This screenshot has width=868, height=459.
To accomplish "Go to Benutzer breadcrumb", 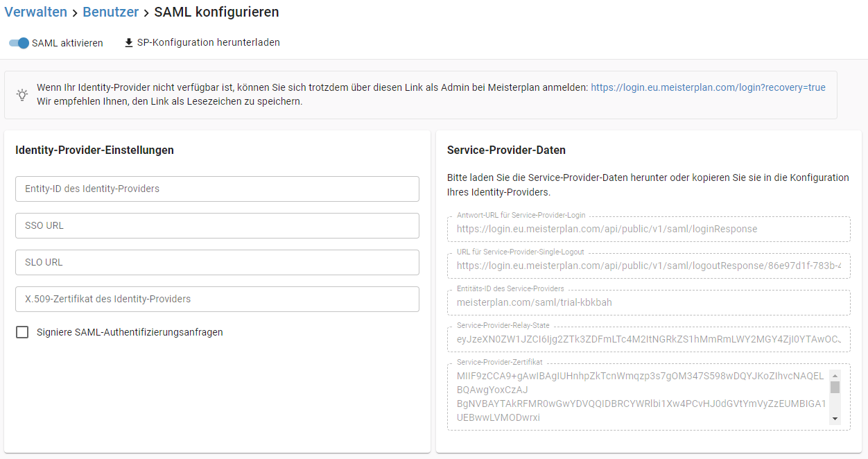I will 111,12.
